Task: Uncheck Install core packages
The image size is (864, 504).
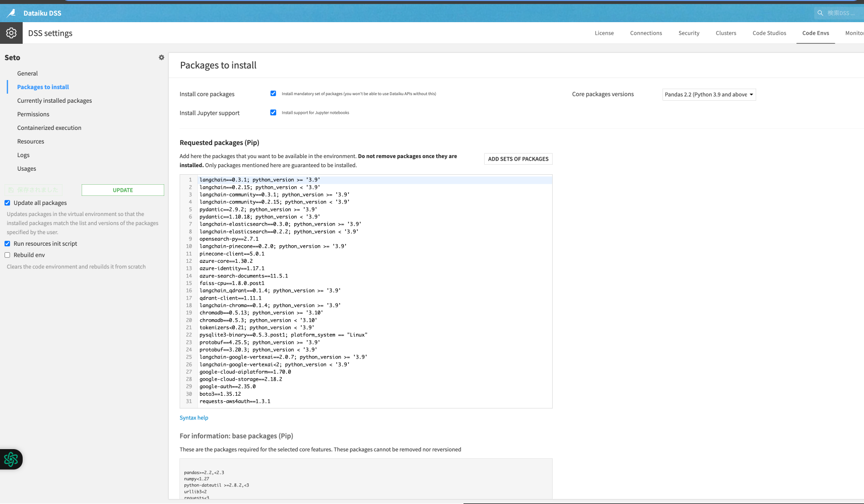Action: pyautogui.click(x=274, y=93)
